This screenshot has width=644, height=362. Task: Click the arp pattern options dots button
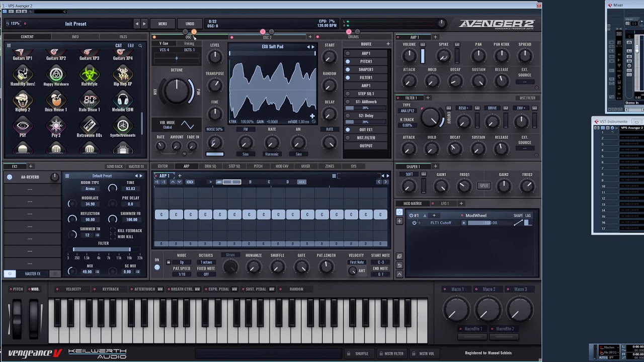(x=301, y=182)
